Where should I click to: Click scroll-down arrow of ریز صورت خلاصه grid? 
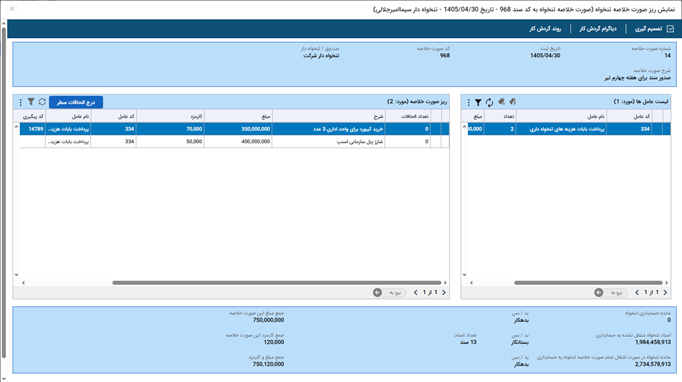pyautogui.click(x=17, y=275)
